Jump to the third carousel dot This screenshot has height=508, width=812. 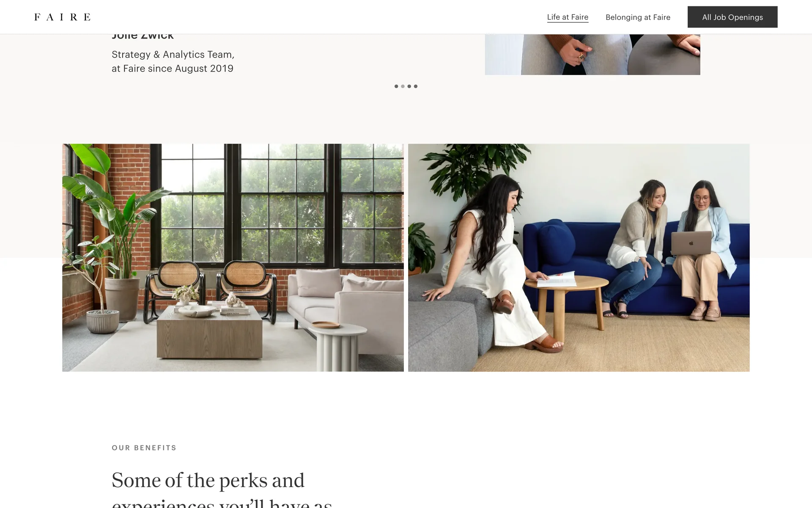point(409,86)
